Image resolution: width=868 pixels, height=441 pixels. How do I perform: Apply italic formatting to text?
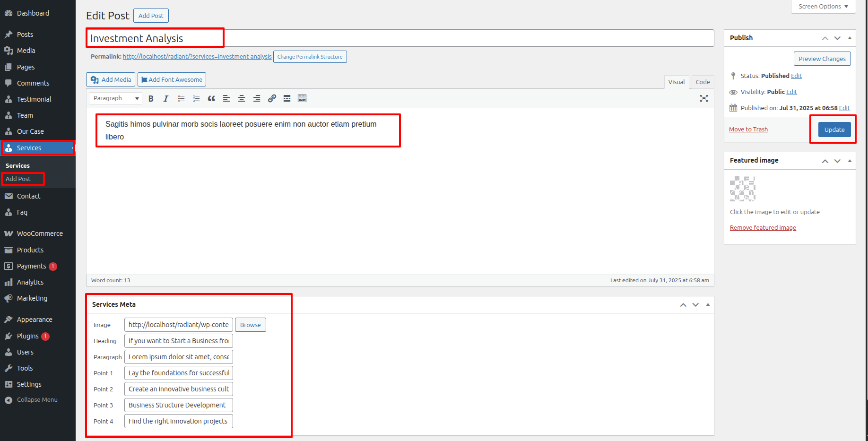tap(166, 98)
